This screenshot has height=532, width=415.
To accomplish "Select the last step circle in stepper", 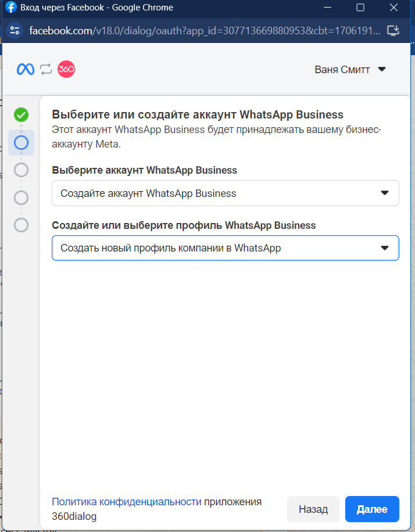I will pyautogui.click(x=21, y=225).
